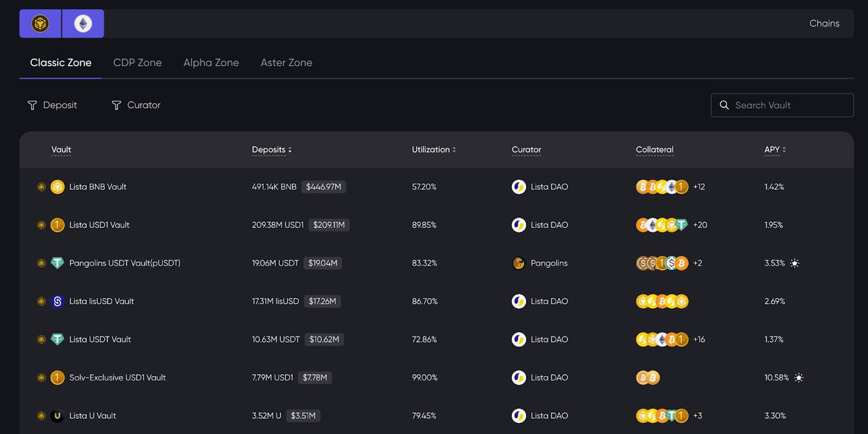Viewport: 868px width, 434px height.
Task: Open the Deposit filter dropdown
Action: point(52,105)
